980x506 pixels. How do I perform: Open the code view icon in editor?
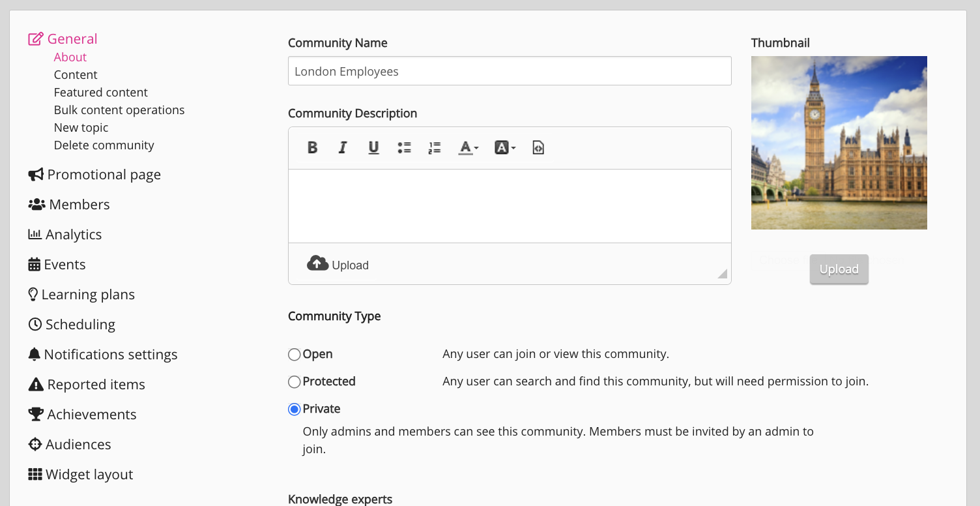[x=538, y=148]
